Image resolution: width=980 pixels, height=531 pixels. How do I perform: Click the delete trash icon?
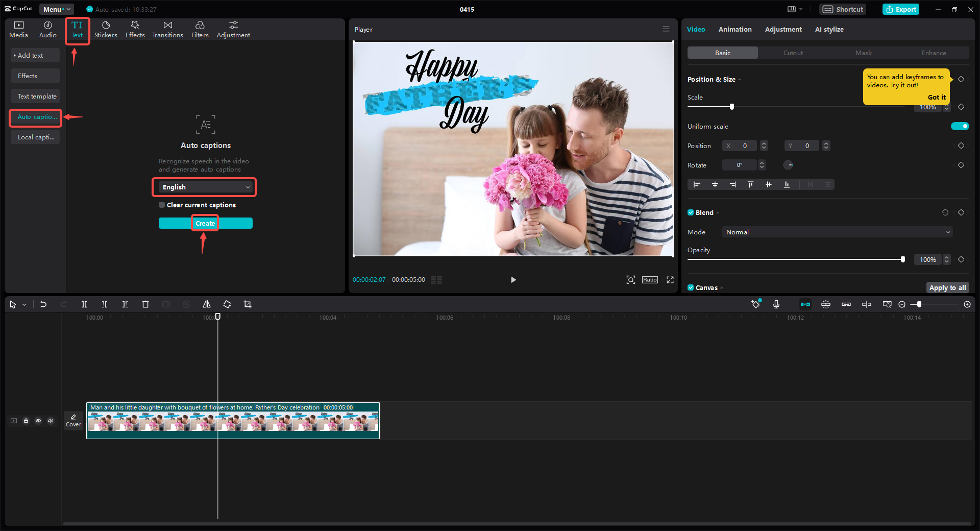pyautogui.click(x=145, y=304)
